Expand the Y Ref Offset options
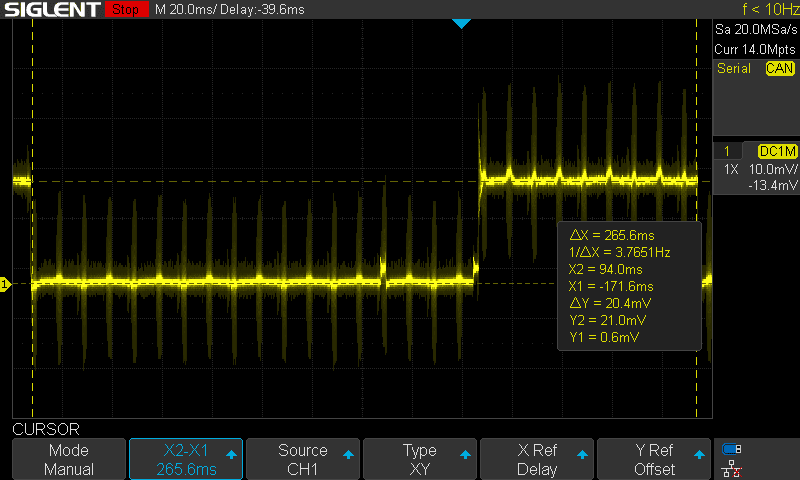The image size is (800, 480). click(654, 460)
